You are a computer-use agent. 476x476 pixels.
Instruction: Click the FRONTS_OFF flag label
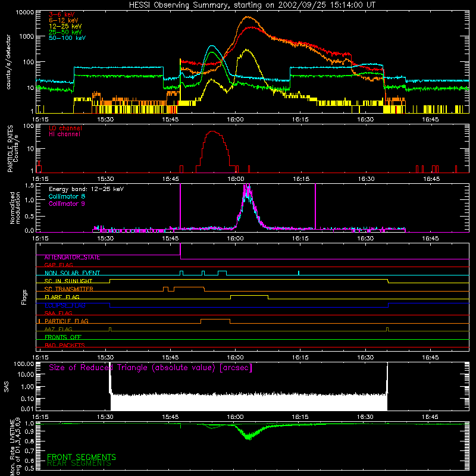click(x=63, y=337)
